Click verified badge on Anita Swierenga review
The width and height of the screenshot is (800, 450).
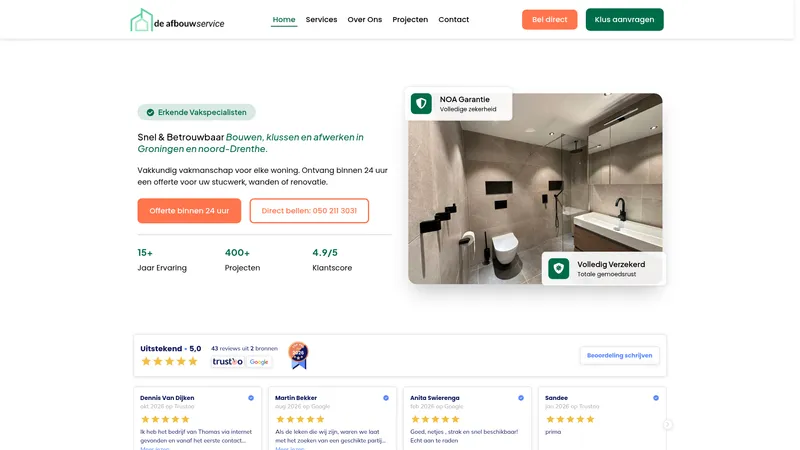pyautogui.click(x=521, y=398)
